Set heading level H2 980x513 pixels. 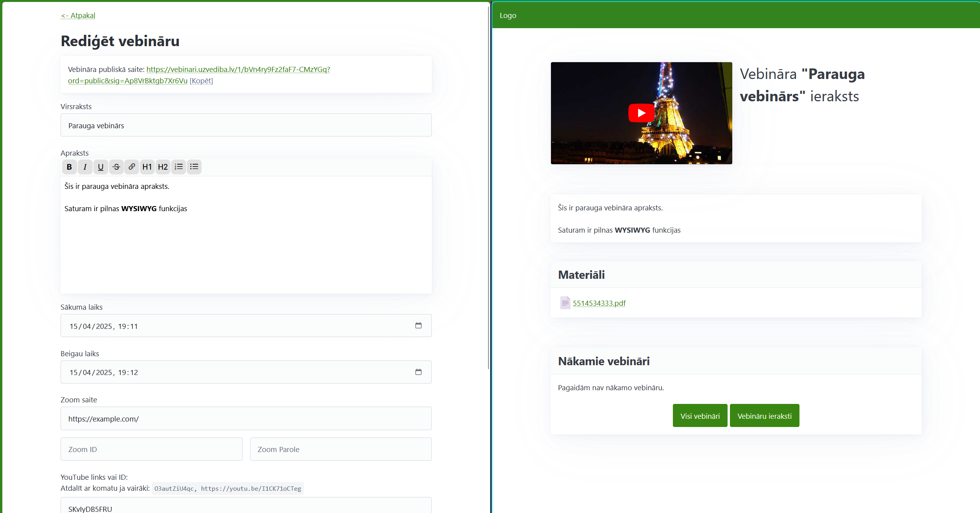pyautogui.click(x=163, y=167)
